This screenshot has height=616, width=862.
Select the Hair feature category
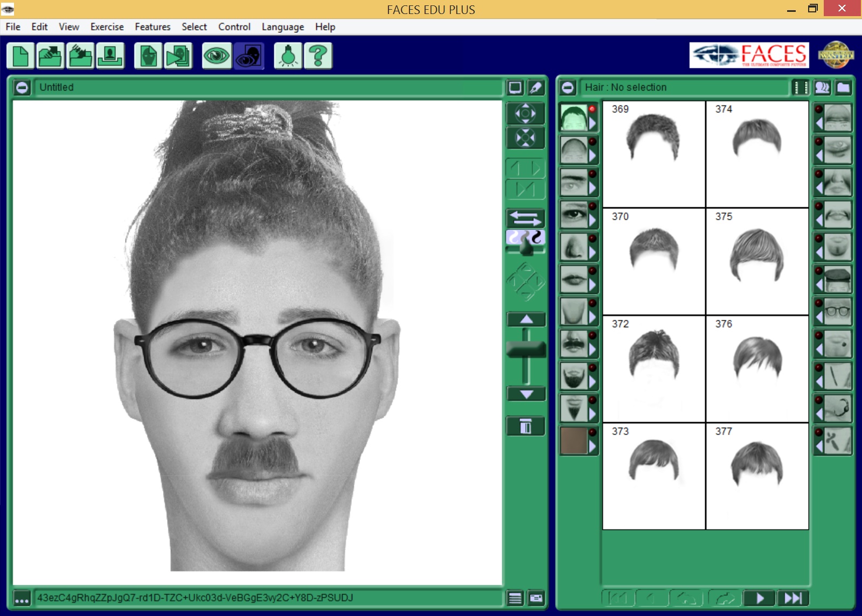click(x=573, y=117)
